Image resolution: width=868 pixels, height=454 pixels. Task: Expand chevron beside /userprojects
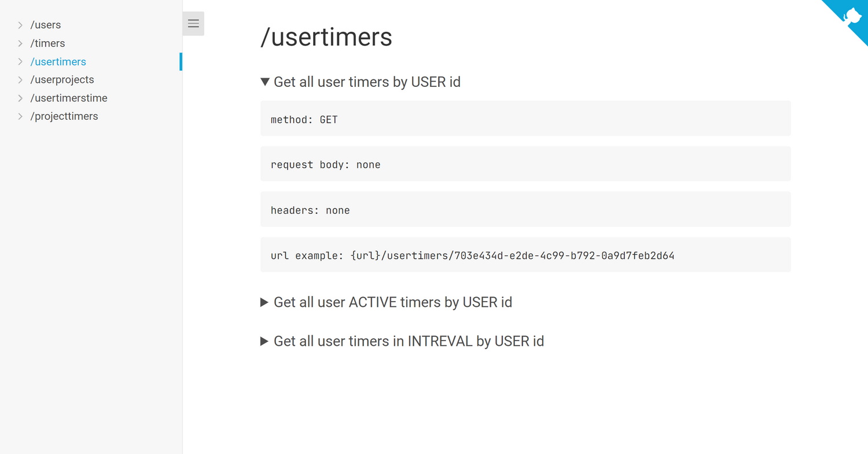click(x=20, y=80)
